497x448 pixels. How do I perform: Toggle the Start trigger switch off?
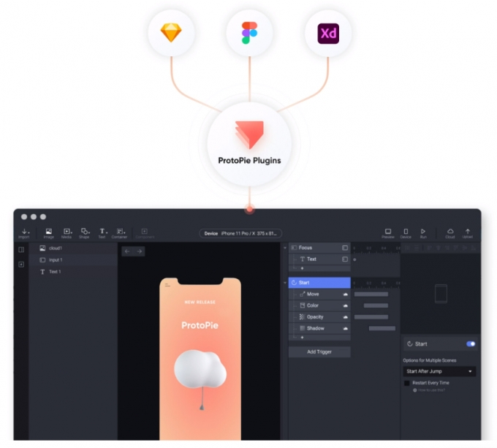point(471,343)
